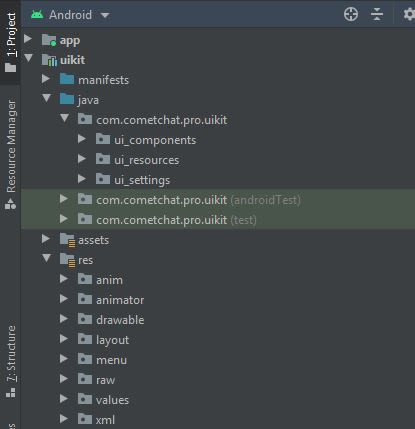The image size is (415, 429).
Task: Click the Collapse All icon in header
Action: pyautogui.click(x=377, y=14)
